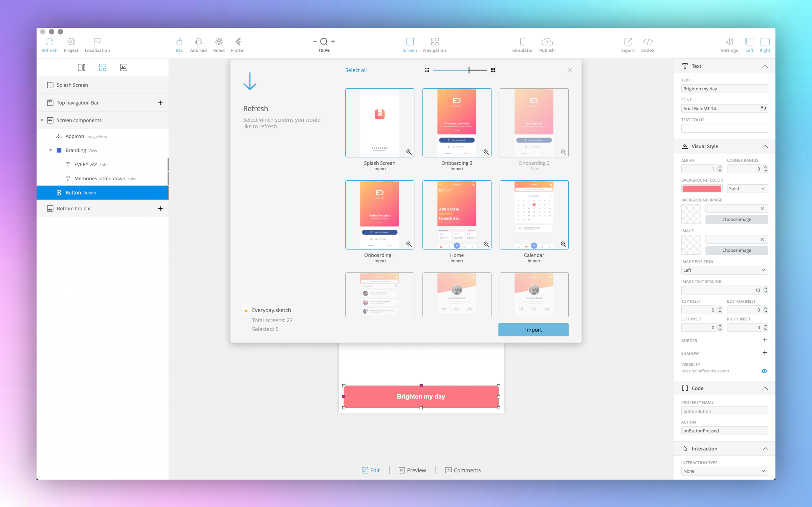Image resolution: width=812 pixels, height=507 pixels.
Task: Switch to the Preview tab
Action: [412, 470]
